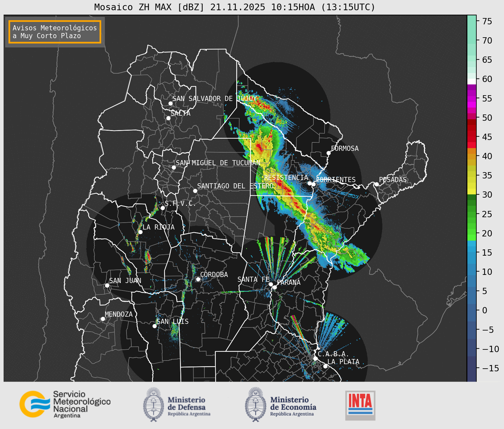
Task: Click the INTA logo
Action: coord(360,405)
